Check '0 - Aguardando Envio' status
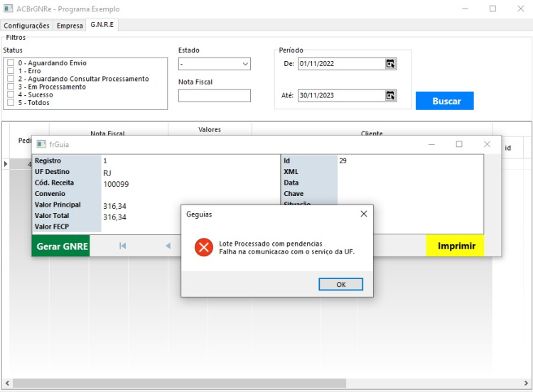 (11, 62)
